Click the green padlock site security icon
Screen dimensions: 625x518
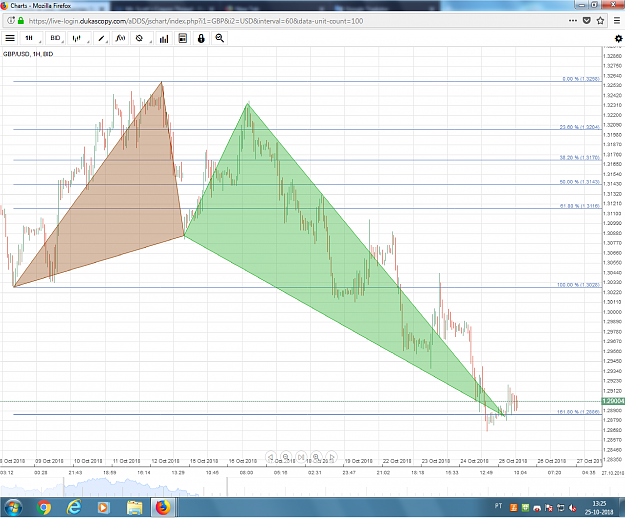click(21, 21)
